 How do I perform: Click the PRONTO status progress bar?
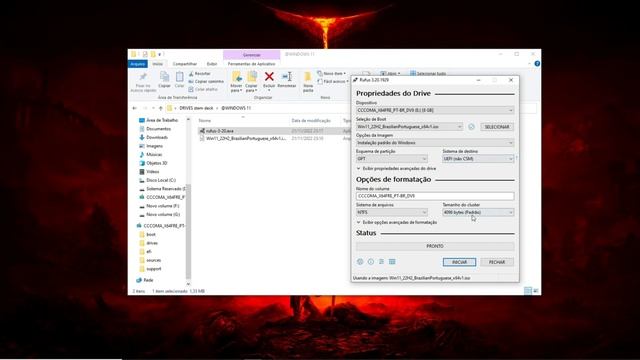coord(435,246)
